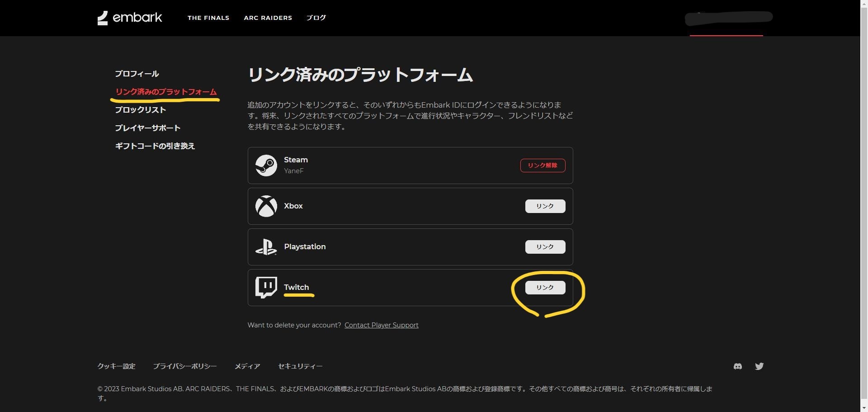Viewport: 868px width, 412px height.
Task: Link the Playstation account
Action: pyautogui.click(x=545, y=247)
